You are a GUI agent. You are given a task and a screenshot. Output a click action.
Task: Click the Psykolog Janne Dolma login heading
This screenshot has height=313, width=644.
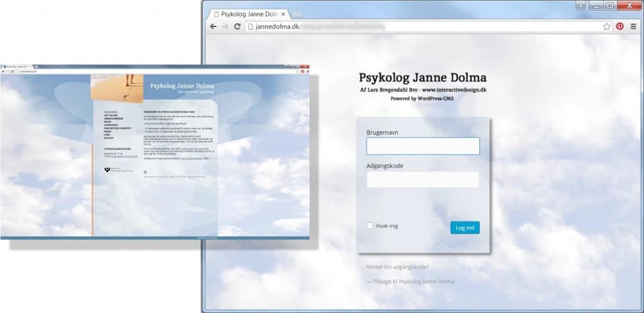423,77
